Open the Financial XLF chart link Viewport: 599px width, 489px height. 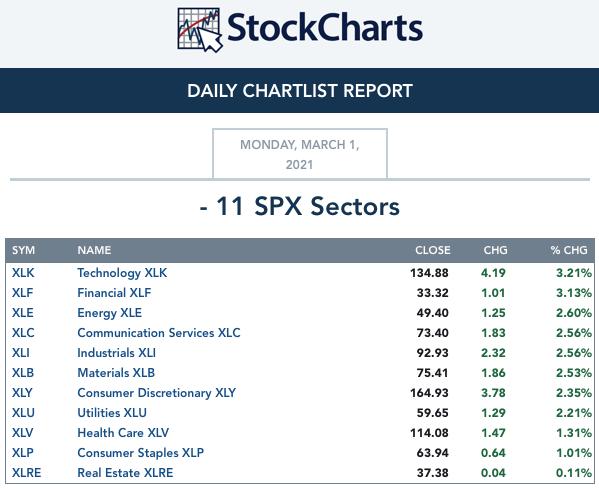tap(114, 293)
